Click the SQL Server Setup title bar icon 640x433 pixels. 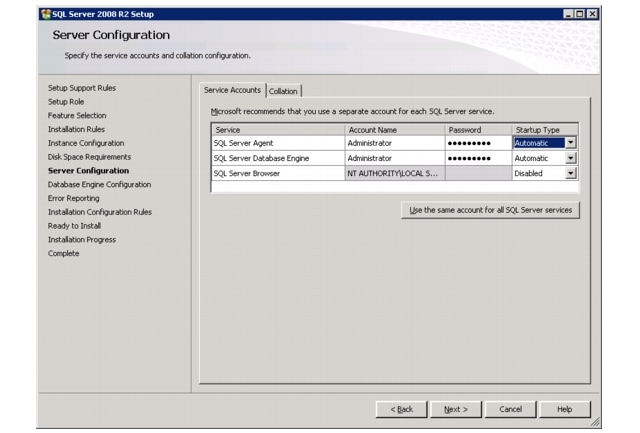pos(46,14)
